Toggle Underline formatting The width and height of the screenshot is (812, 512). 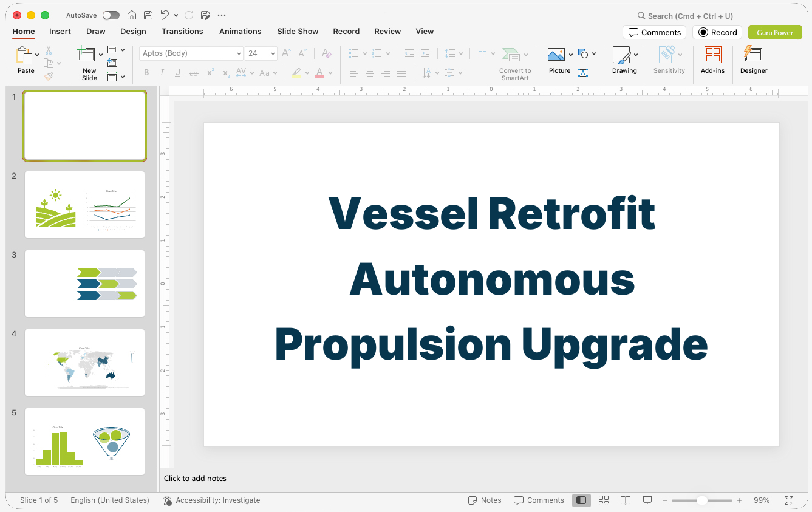click(x=178, y=73)
